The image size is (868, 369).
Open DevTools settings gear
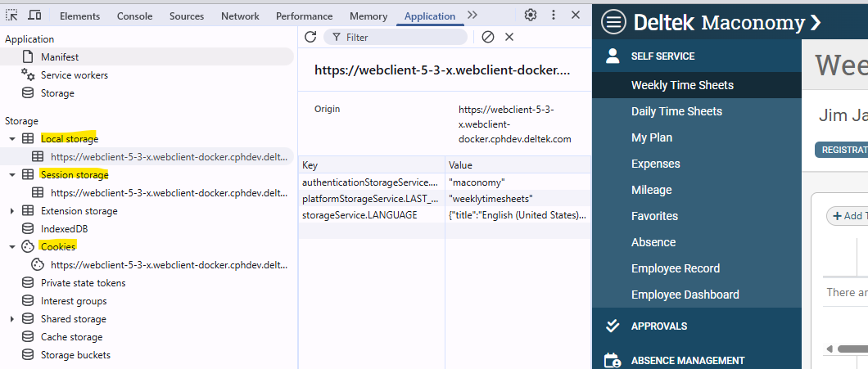[x=531, y=16]
